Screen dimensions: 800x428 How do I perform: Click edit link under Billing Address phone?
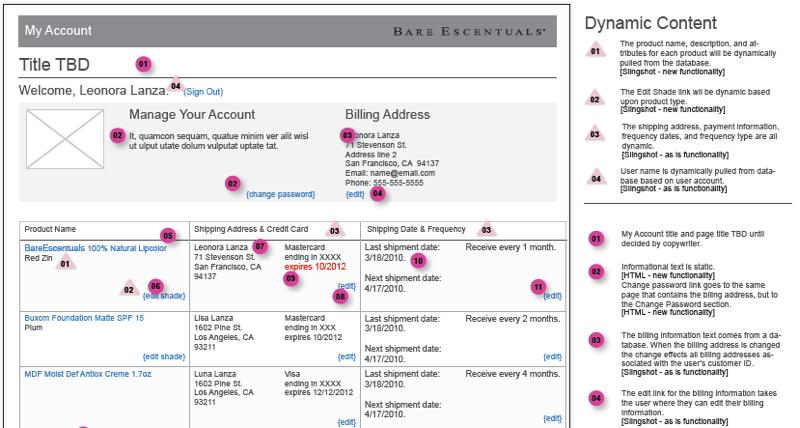click(x=355, y=194)
